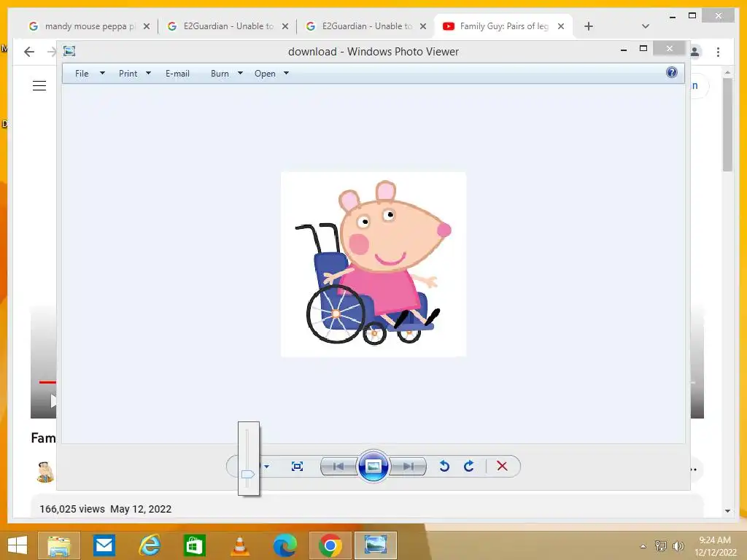Open YouTube hamburger guide menu
The width and height of the screenshot is (747, 560).
[39, 86]
